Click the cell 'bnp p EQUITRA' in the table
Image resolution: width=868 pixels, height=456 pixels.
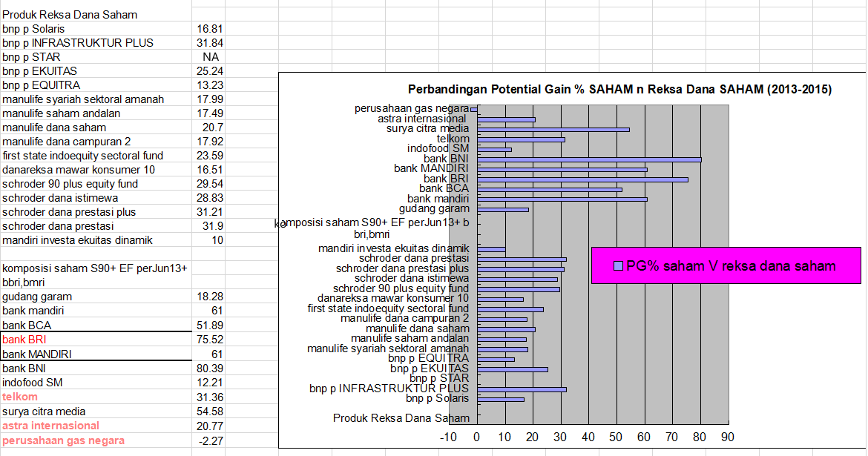coord(96,85)
